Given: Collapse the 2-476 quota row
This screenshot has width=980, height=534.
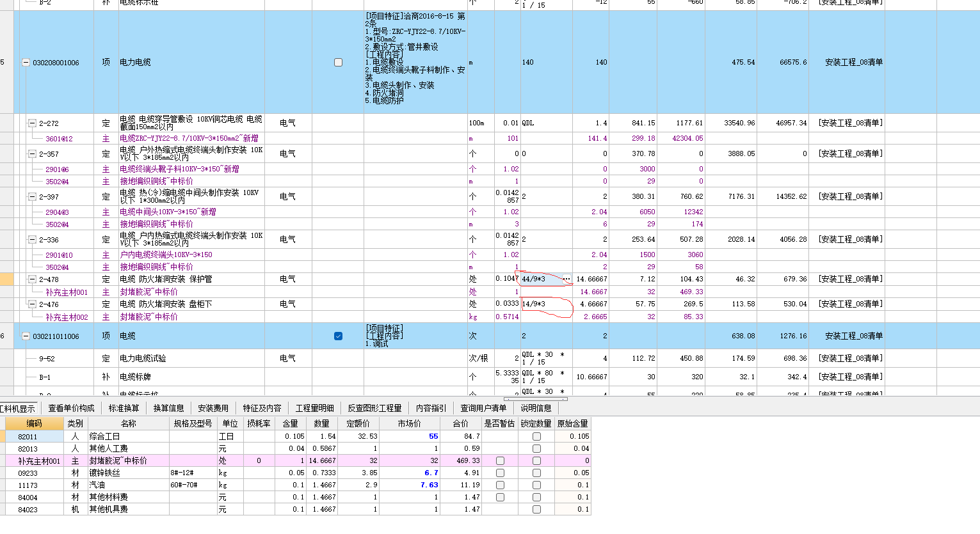Looking at the screenshot, I should coord(32,304).
